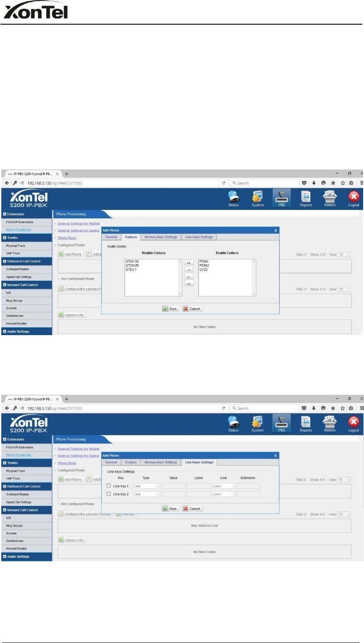
Task: Select Codecs tab in Audio Codec dialog
Action: coord(131,237)
